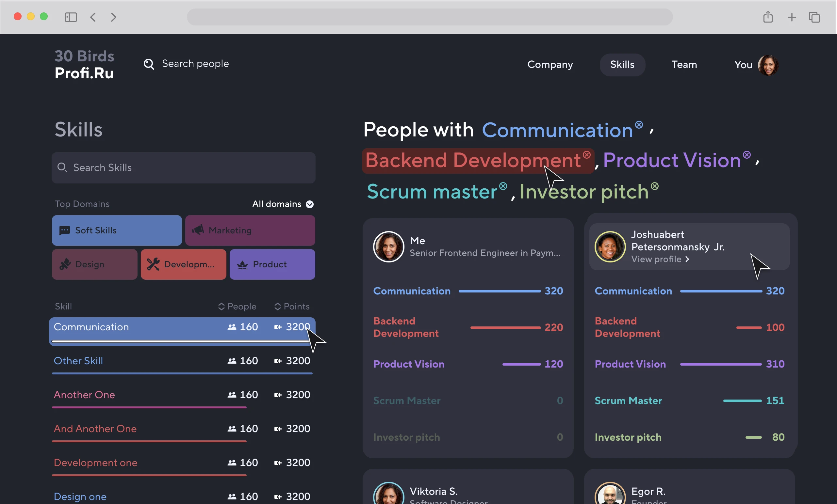Image resolution: width=837 pixels, height=504 pixels.
Task: Remove the Scrum master filter tag
Action: coord(503,186)
